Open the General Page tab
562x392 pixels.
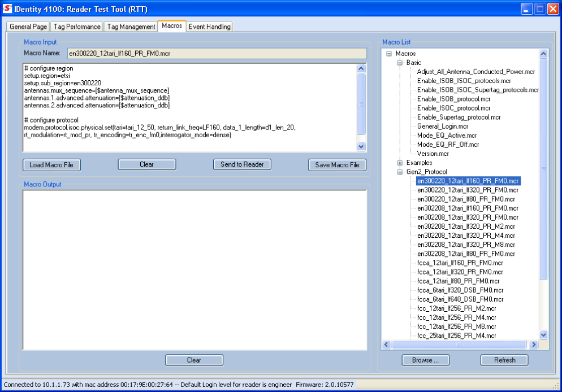[28, 27]
